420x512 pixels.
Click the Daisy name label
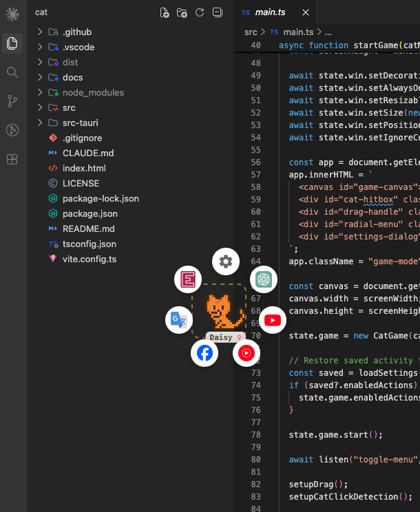(x=225, y=337)
